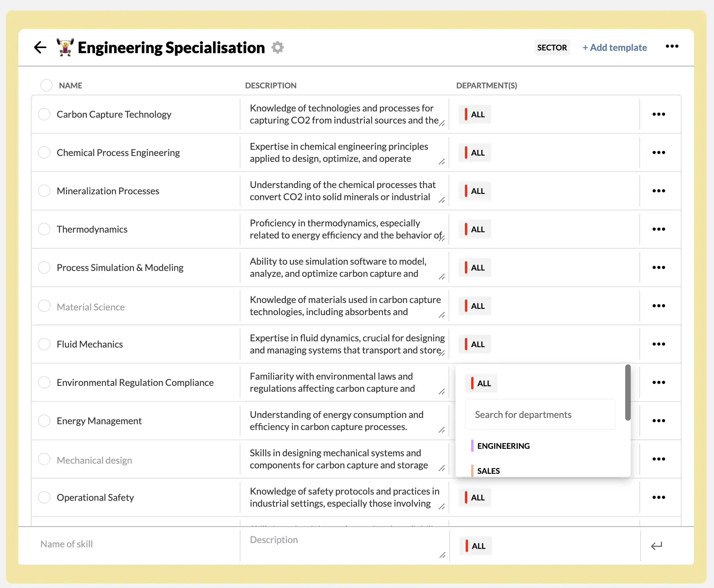Image resolution: width=714 pixels, height=588 pixels.
Task: Select the Process Simulation & Modeling checkbox
Action: pyautogui.click(x=44, y=267)
